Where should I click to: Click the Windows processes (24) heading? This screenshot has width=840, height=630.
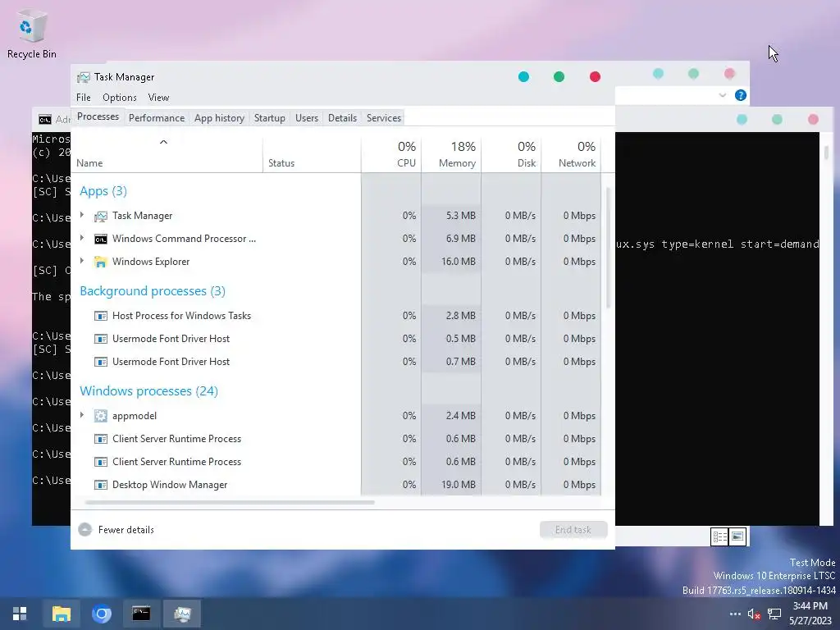149,391
